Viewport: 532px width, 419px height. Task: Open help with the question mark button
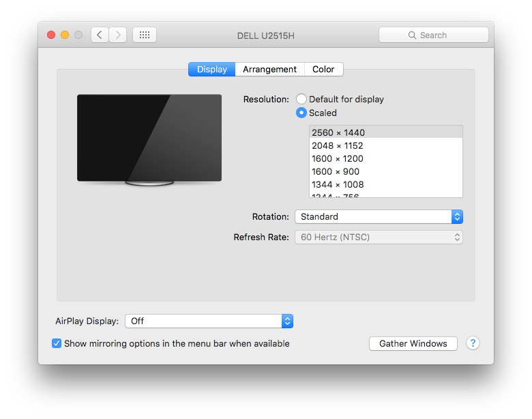tap(473, 343)
